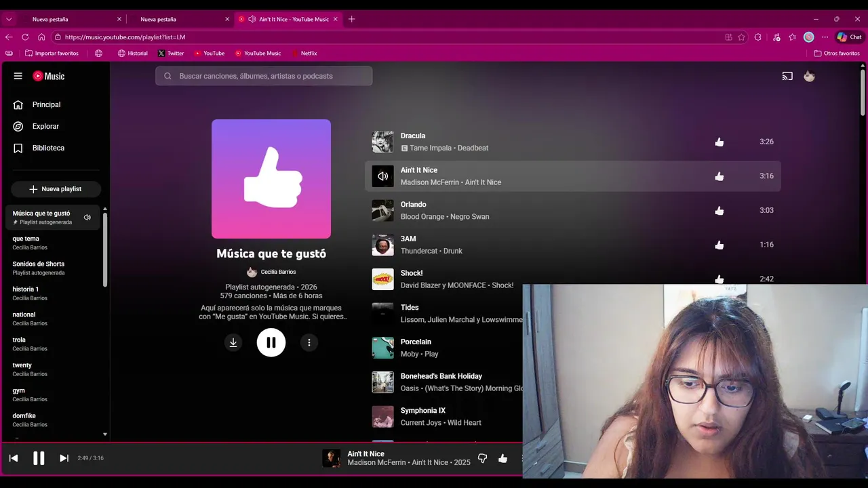This screenshot has width=868, height=488.
Task: Open the "domfike" playlist
Action: coord(52,420)
